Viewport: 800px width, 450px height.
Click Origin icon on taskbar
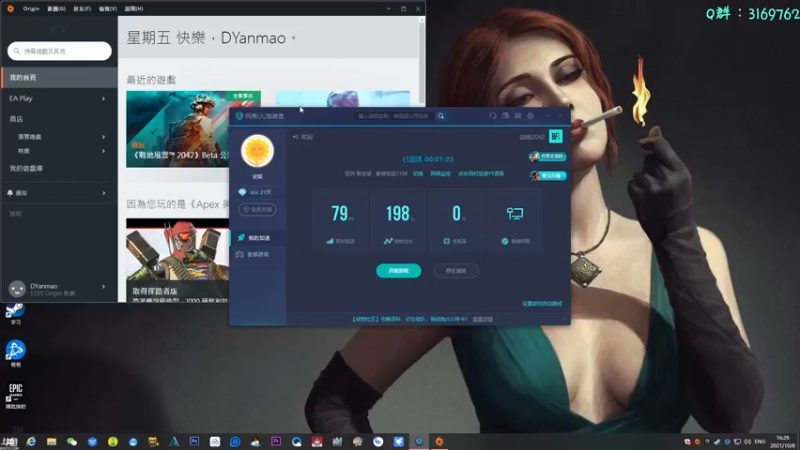click(439, 441)
